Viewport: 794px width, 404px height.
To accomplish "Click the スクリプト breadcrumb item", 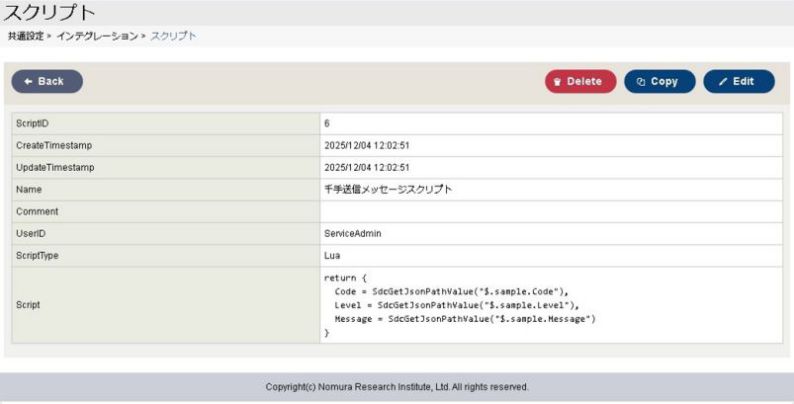I will 173,36.
